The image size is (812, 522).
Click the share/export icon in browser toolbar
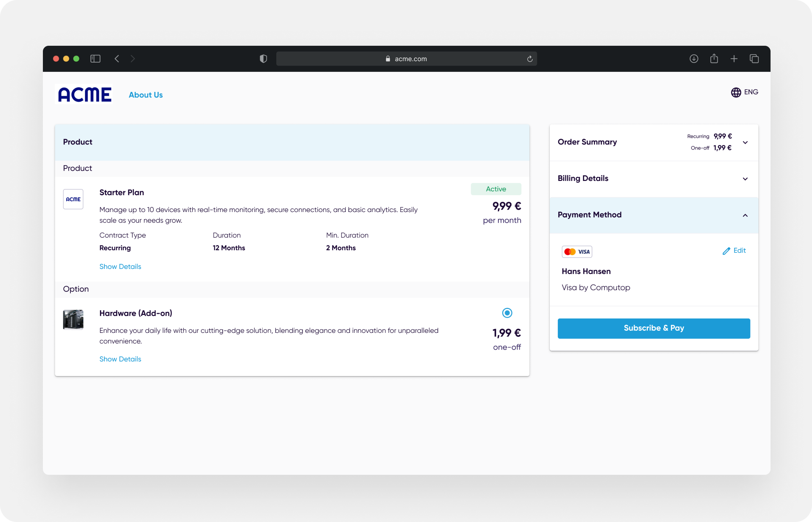coord(714,58)
